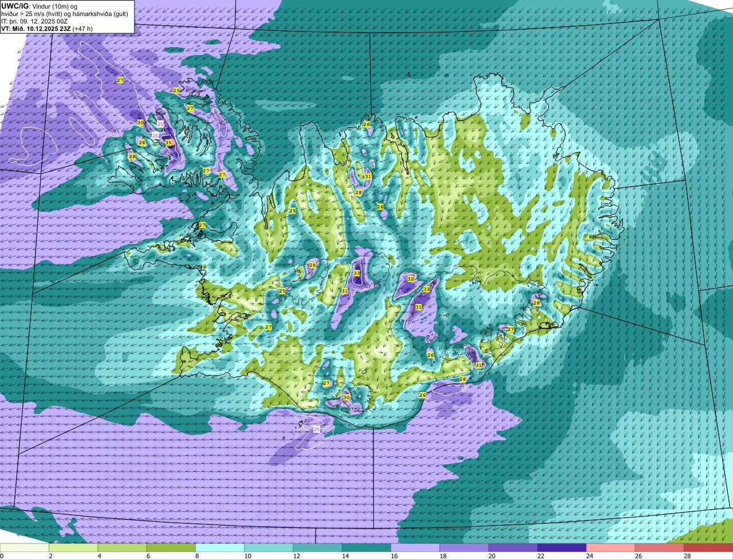Click the 'IT: þri. 09. 12. 2025 00Z' line
Viewport: 733px width, 560px height.
coord(34,21)
